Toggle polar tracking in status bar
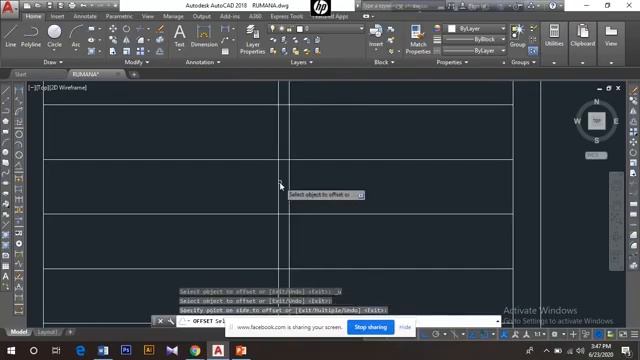Screen dimensions: 640x360 [x=436, y=334]
